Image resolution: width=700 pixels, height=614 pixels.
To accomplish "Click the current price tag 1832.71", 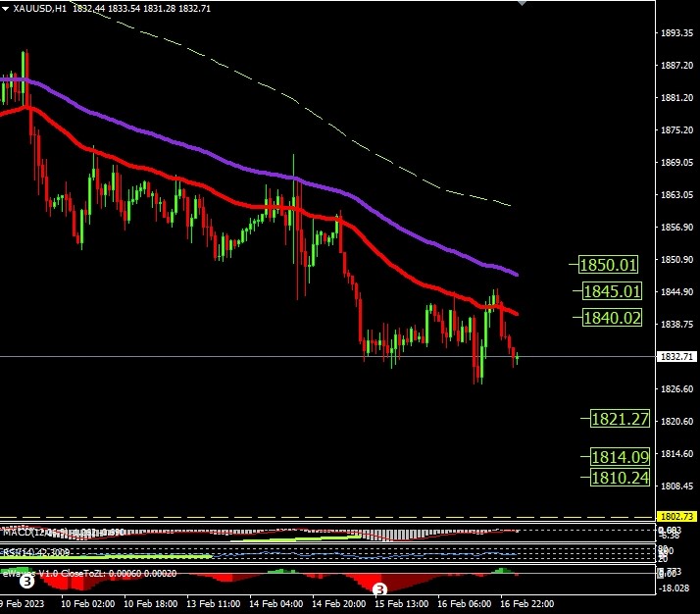I will [x=675, y=356].
